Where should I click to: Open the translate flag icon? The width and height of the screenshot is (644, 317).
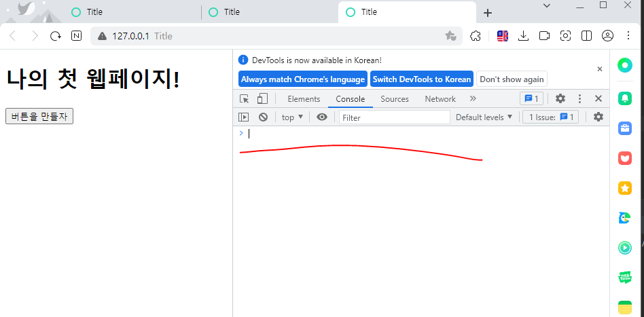coord(503,36)
